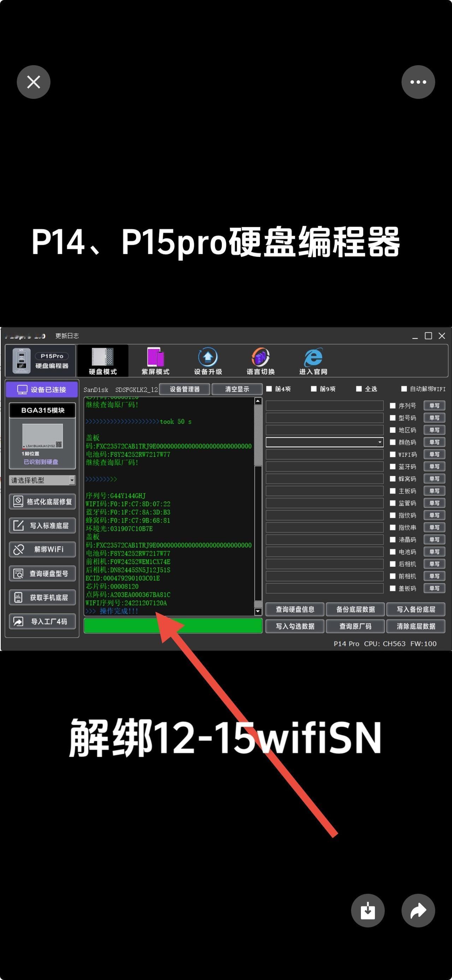452x980 pixels.
Task: Click the status text P14 Pro CPU: CH563
Action: pyautogui.click(x=369, y=643)
